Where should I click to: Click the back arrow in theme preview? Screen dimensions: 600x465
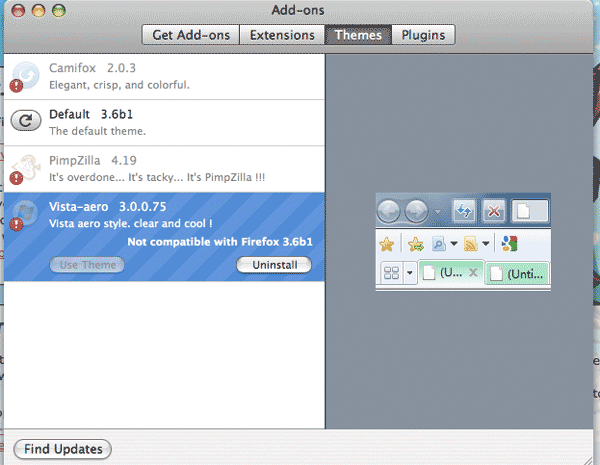(x=389, y=211)
